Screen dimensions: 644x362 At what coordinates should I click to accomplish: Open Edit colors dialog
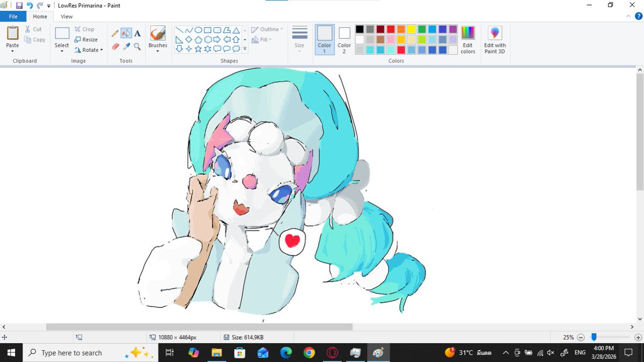click(x=468, y=40)
